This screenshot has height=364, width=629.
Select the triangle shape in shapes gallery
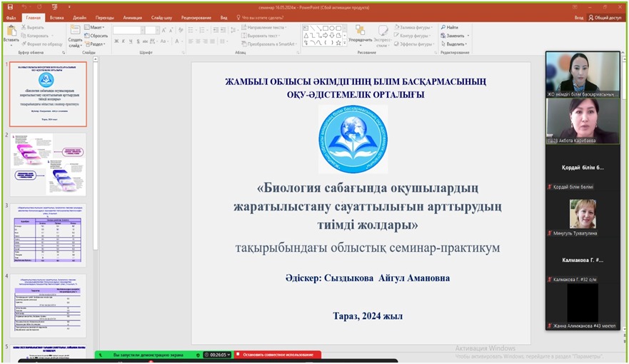click(x=306, y=35)
